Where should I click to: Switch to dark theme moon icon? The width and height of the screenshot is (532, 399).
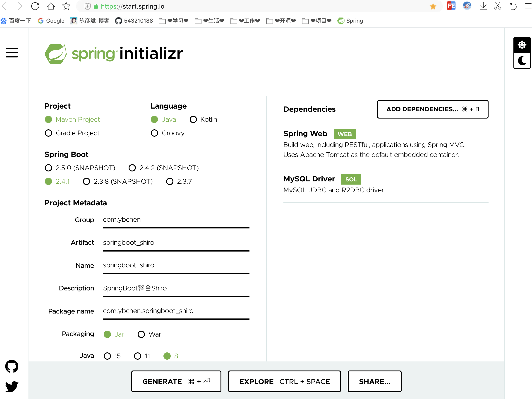pyautogui.click(x=522, y=61)
